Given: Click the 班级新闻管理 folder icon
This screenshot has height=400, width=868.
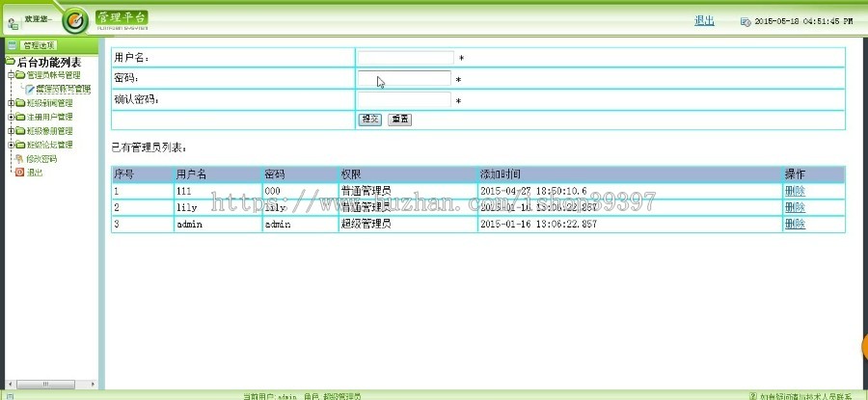Looking at the screenshot, I should (20, 103).
